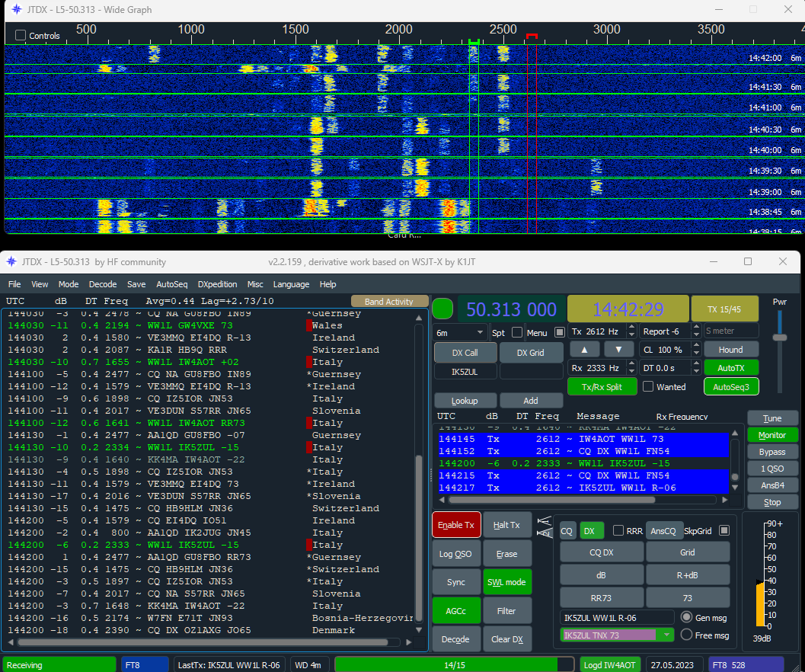The width and height of the screenshot is (805, 672).
Task: Open the DXpedition menu
Action: click(218, 284)
